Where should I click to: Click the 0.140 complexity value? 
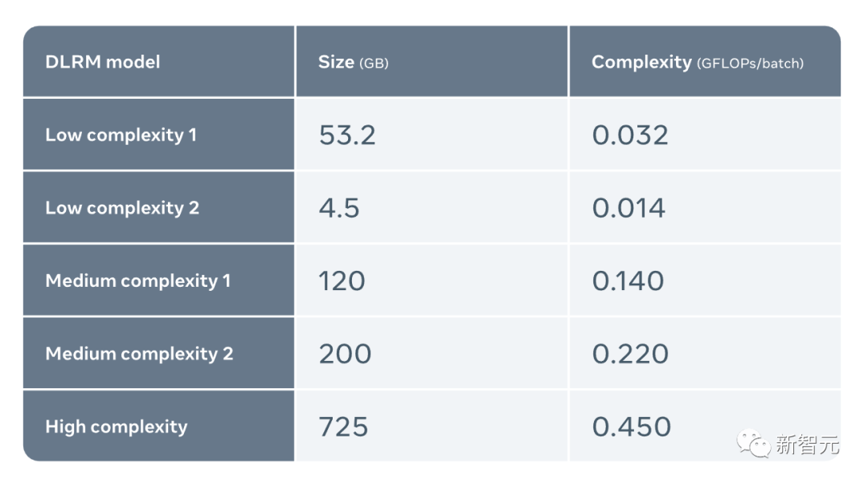(628, 281)
